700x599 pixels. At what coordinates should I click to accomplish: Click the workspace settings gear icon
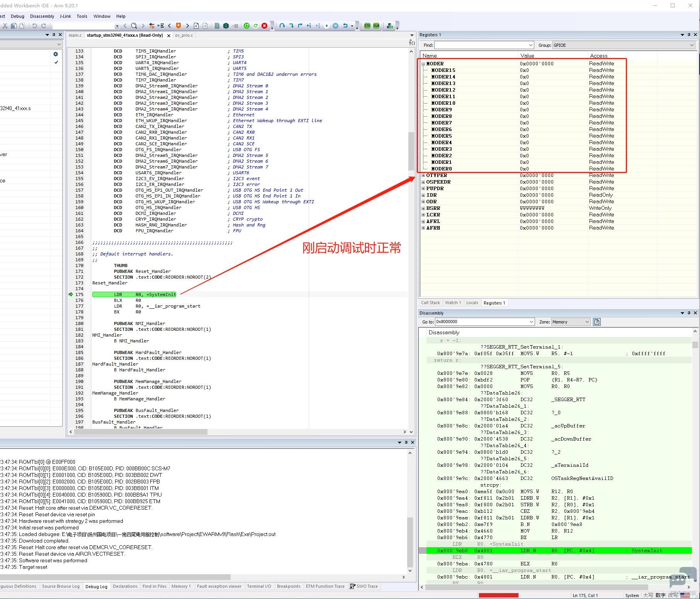(x=56, y=54)
